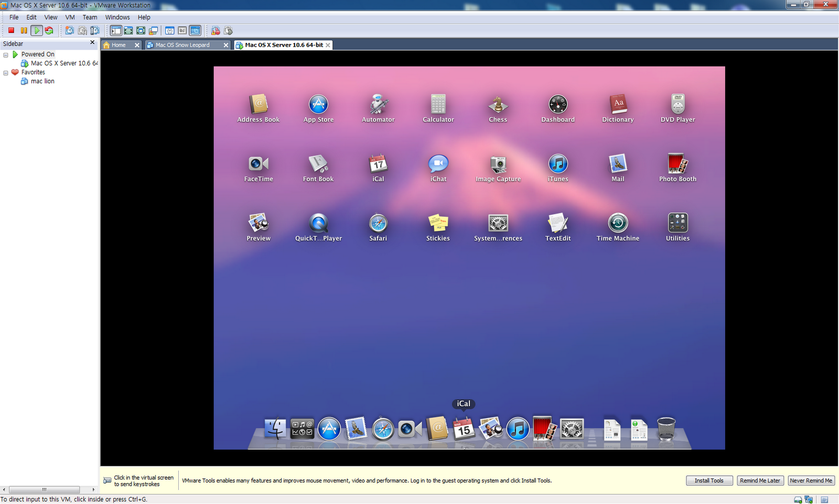This screenshot has width=839, height=504.
Task: Launch DVD Player app icon
Action: (x=678, y=108)
